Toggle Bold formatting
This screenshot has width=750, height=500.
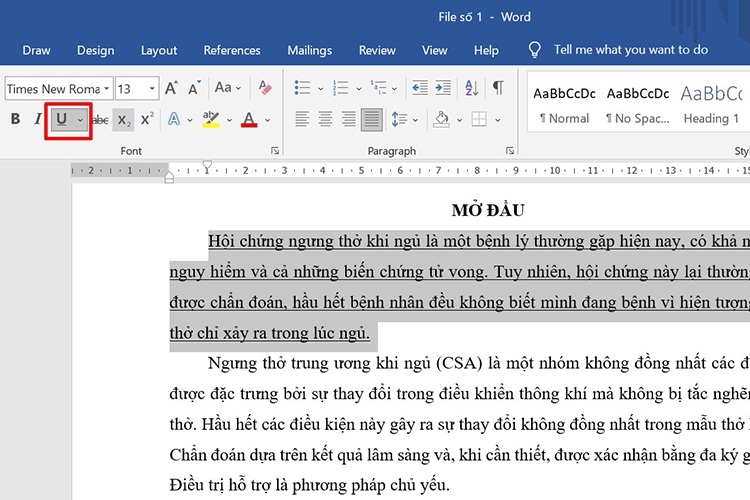pos(15,119)
